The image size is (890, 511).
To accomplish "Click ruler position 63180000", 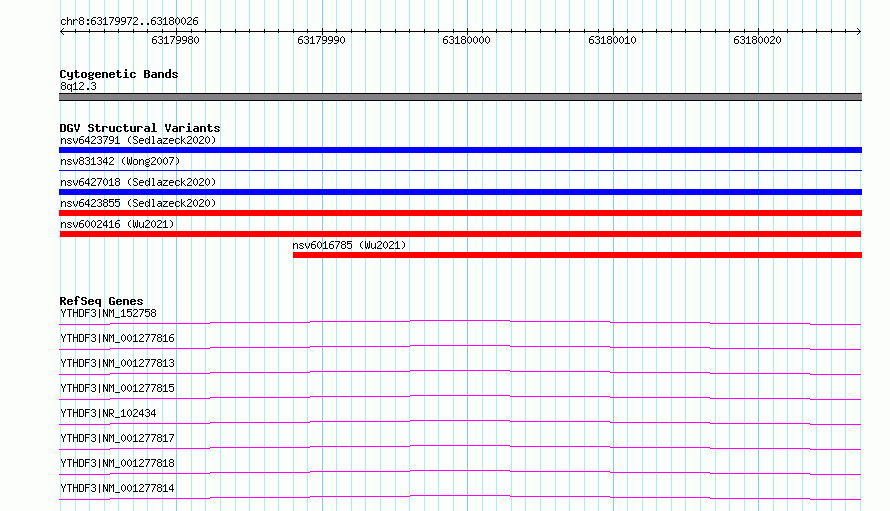I will tap(467, 40).
